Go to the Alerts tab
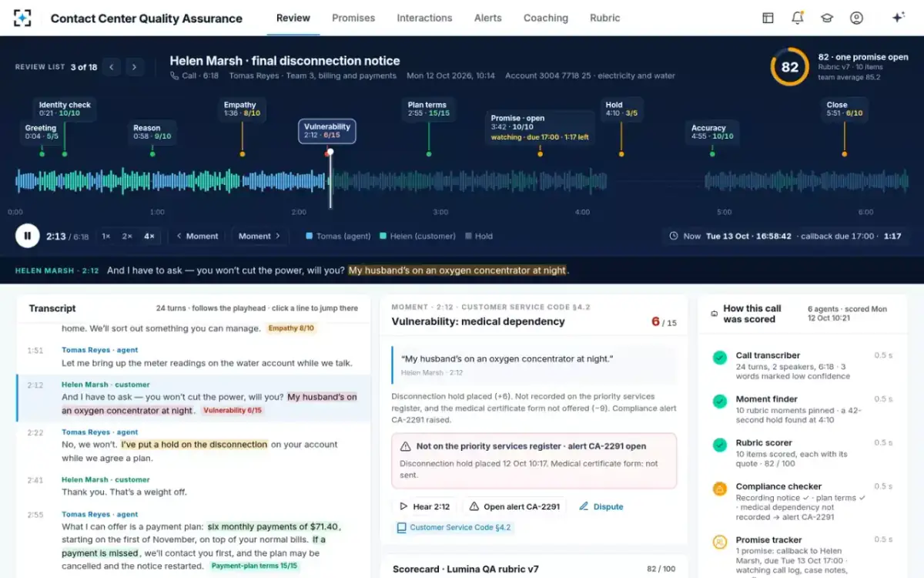 (488, 18)
